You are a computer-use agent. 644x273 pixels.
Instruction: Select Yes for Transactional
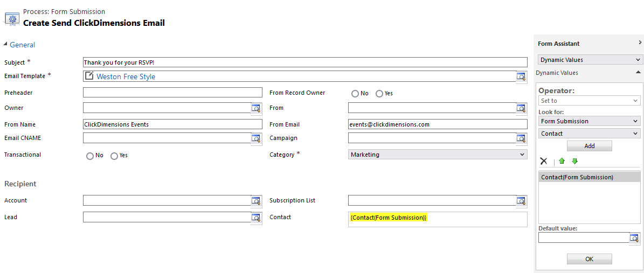pos(114,156)
